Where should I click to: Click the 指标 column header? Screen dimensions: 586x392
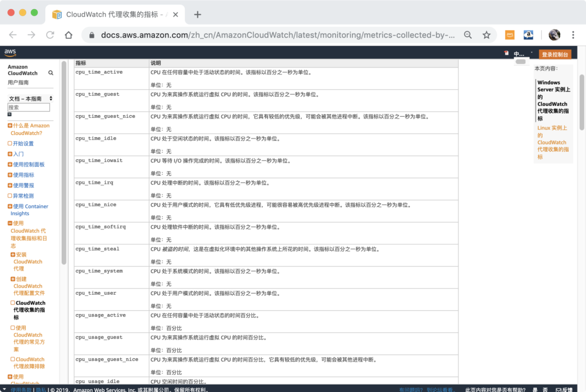pyautogui.click(x=112, y=63)
